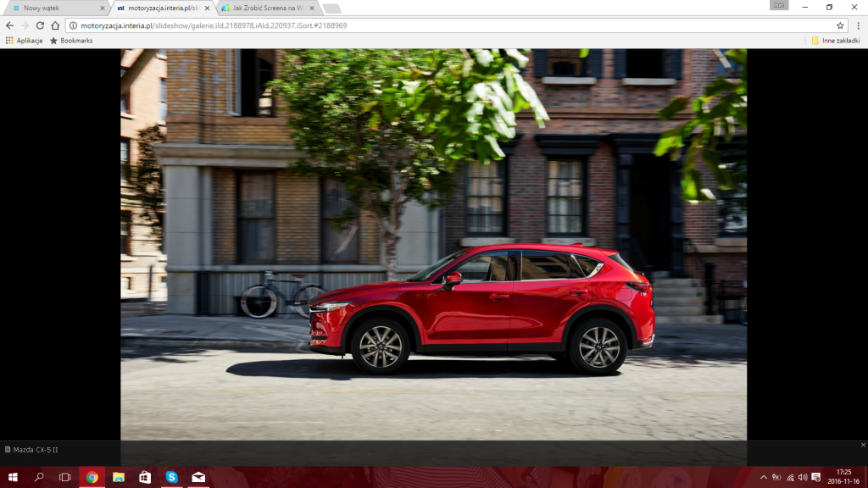Show hidden system tray icons chevron
This screenshot has height=488, width=868.
[x=763, y=477]
